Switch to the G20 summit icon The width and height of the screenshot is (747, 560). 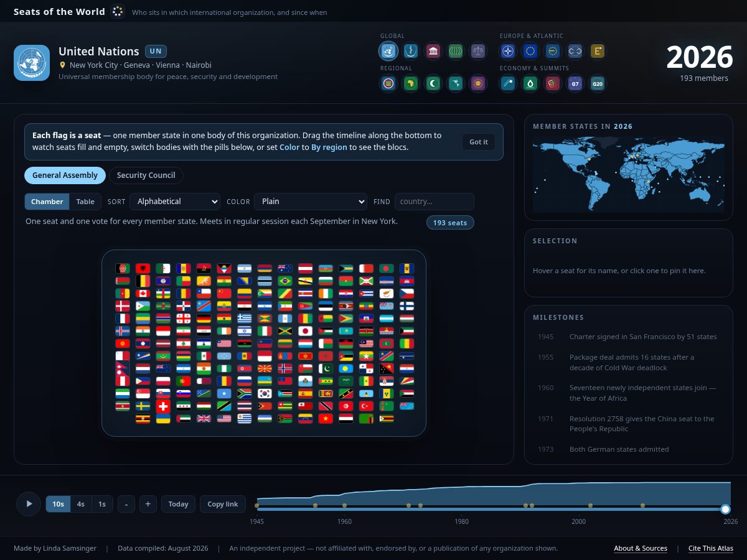tap(598, 83)
